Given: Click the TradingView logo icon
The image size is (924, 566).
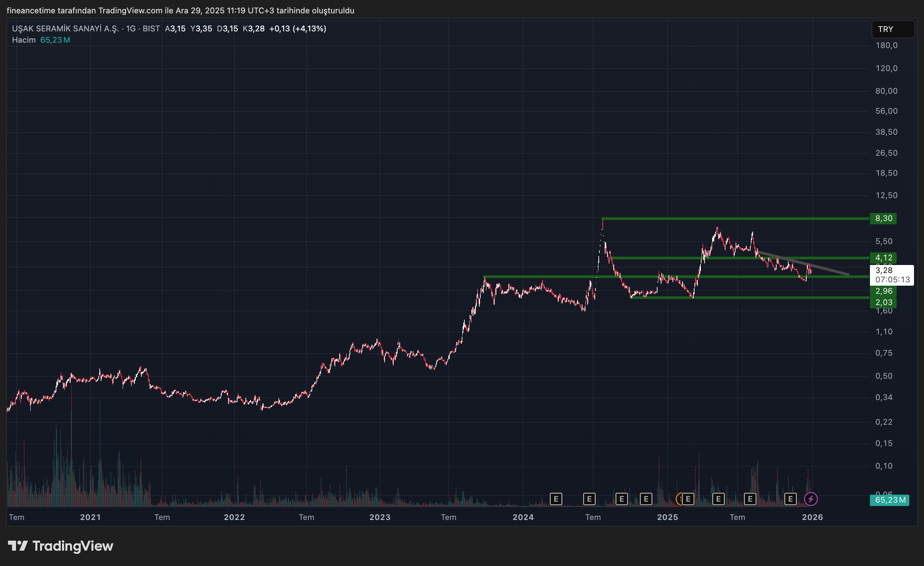Looking at the screenshot, I should coord(18,546).
